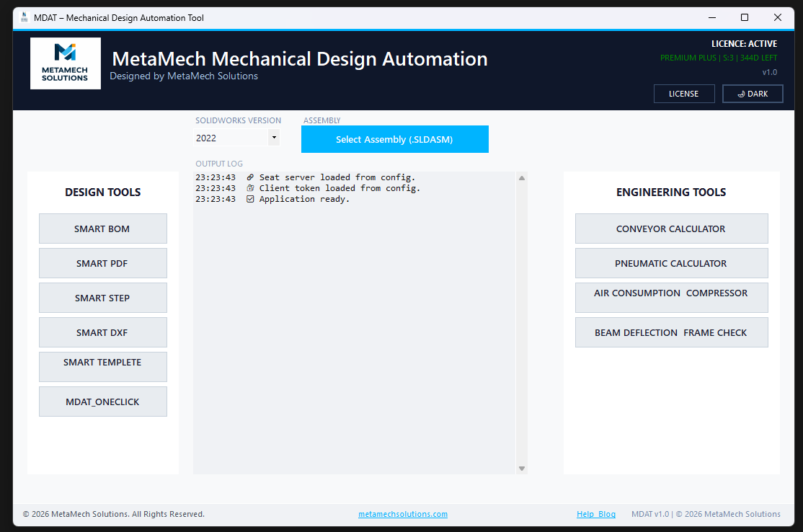Click the link icon beside 'Seat server loaded'
803x532 pixels.
[x=250, y=177]
